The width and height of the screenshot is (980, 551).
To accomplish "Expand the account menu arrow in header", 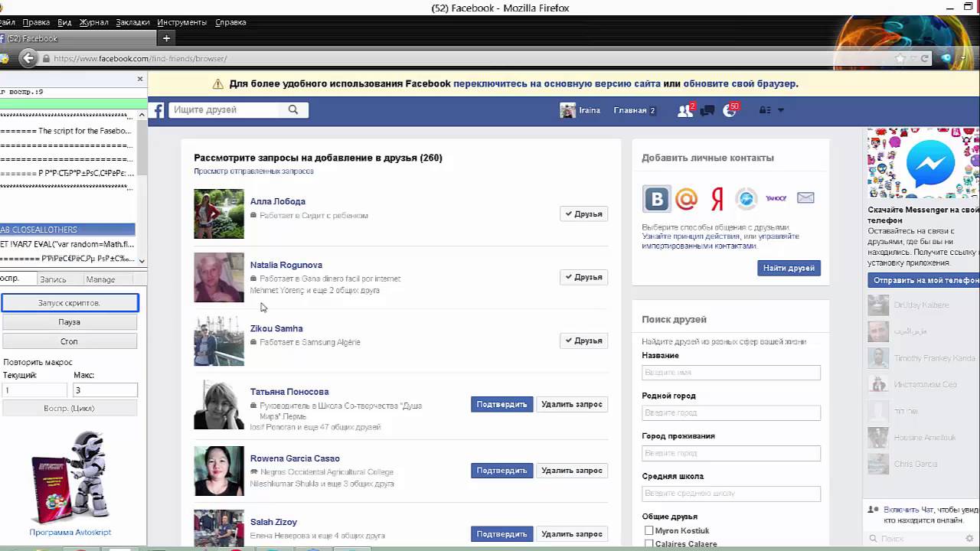I will tap(781, 110).
